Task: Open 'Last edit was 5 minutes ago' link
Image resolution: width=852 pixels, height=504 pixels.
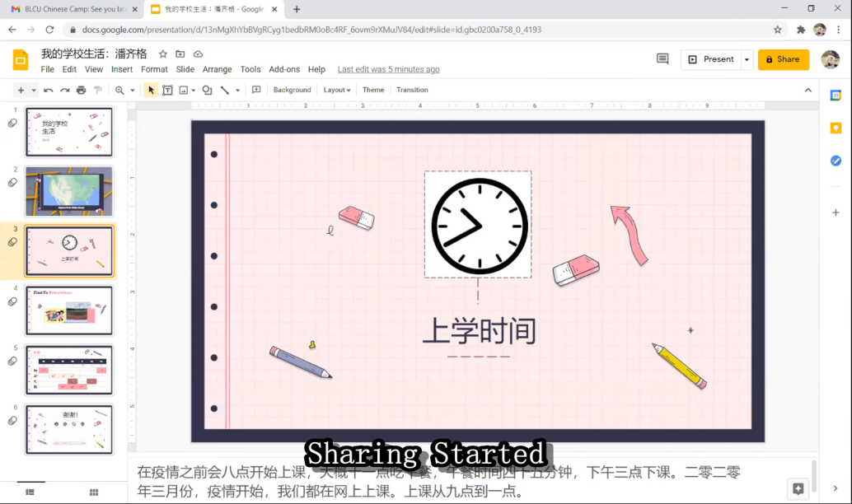Action: (388, 69)
